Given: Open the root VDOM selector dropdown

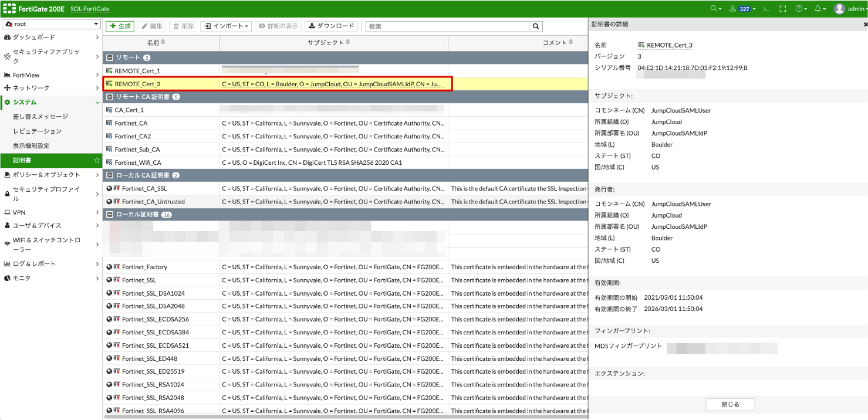Looking at the screenshot, I should pyautogui.click(x=51, y=24).
